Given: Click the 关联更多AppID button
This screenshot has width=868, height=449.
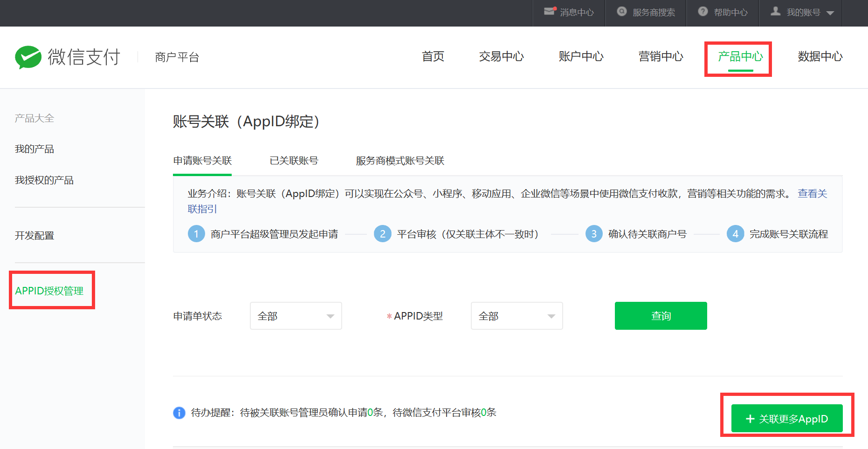Looking at the screenshot, I should pos(787,419).
